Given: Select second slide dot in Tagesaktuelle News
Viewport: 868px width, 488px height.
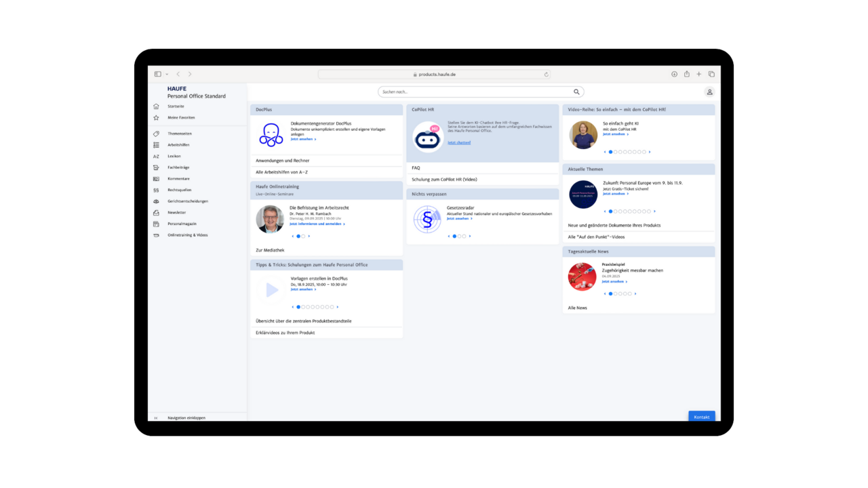Looking at the screenshot, I should (616, 294).
